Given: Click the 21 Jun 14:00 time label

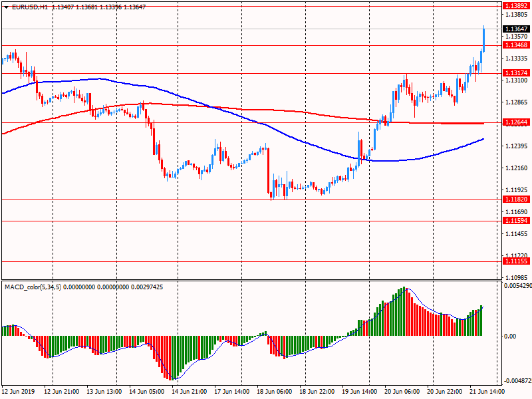Looking at the screenshot, I should pos(487,391).
